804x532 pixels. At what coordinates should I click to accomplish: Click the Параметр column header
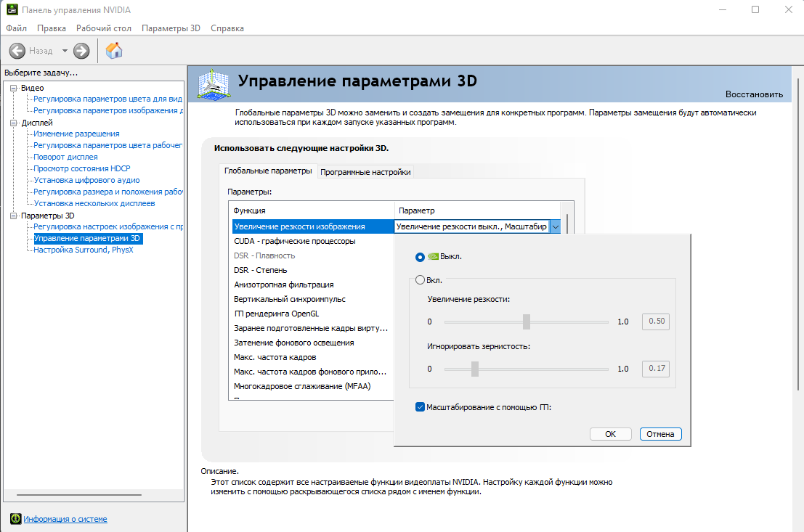coord(477,210)
